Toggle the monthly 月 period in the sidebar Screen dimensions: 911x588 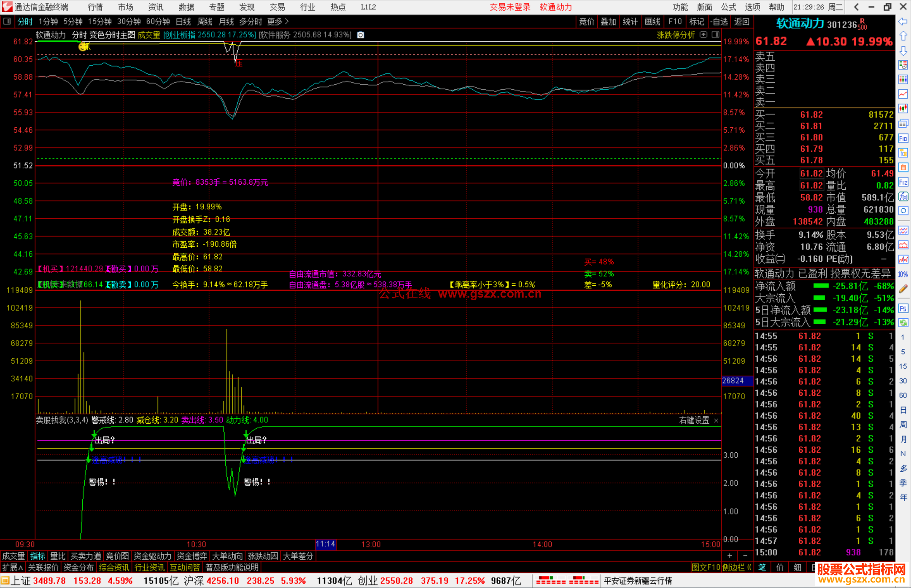[903, 439]
